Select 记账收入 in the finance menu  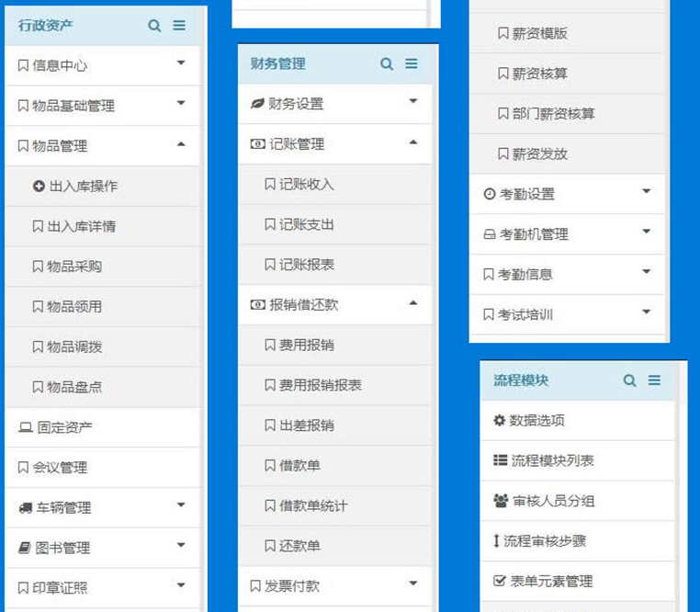(x=306, y=185)
